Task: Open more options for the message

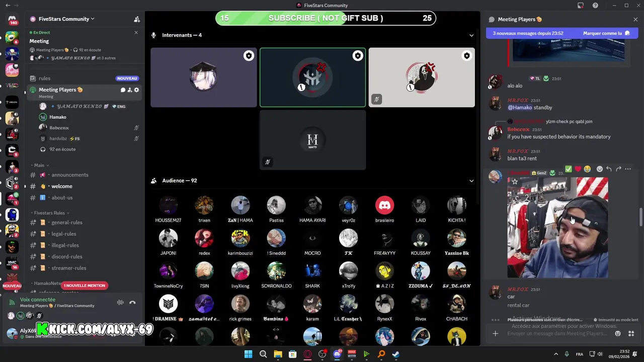Action: click(628, 169)
